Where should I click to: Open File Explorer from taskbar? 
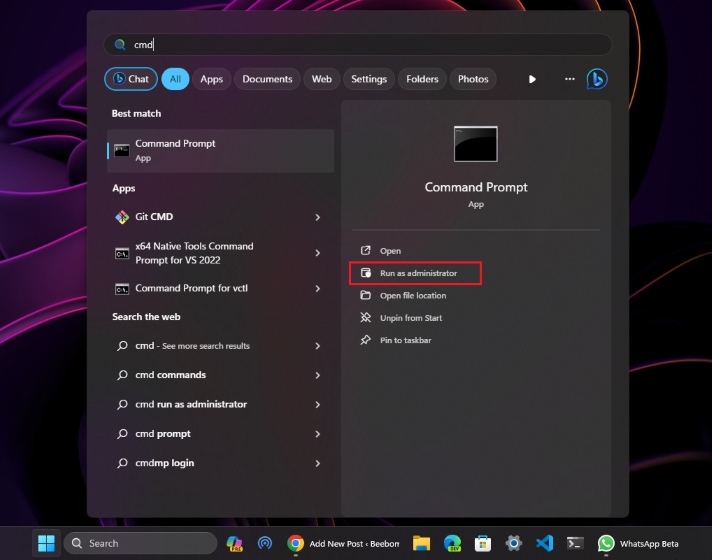pyautogui.click(x=421, y=543)
